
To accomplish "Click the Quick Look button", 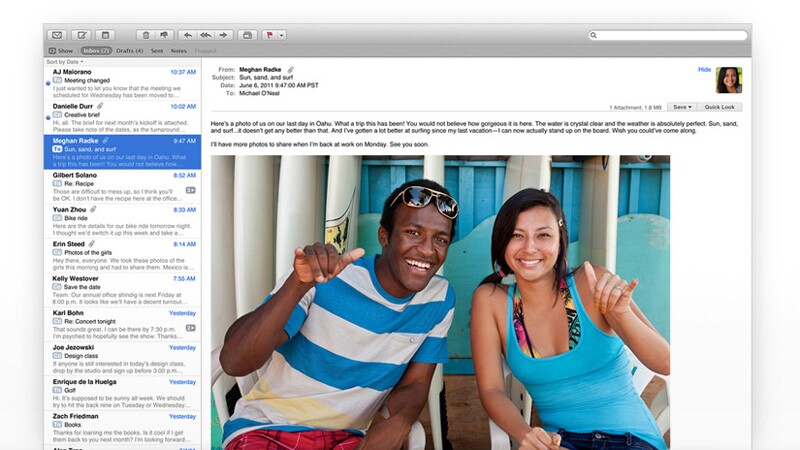I will (720, 106).
